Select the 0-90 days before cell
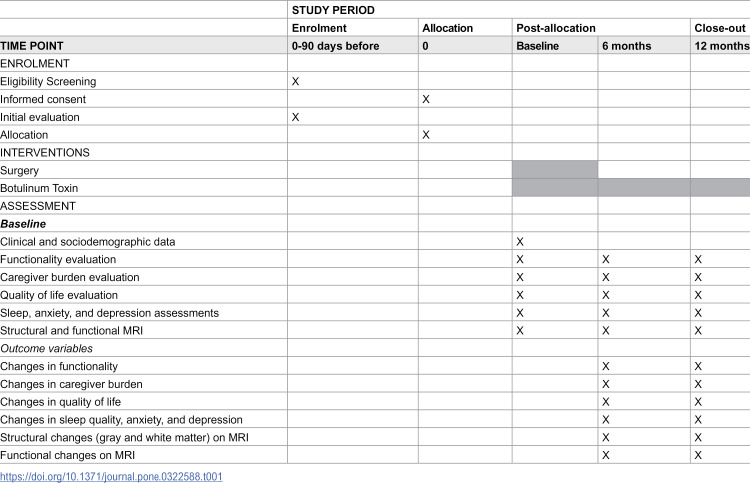 [x=353, y=46]
